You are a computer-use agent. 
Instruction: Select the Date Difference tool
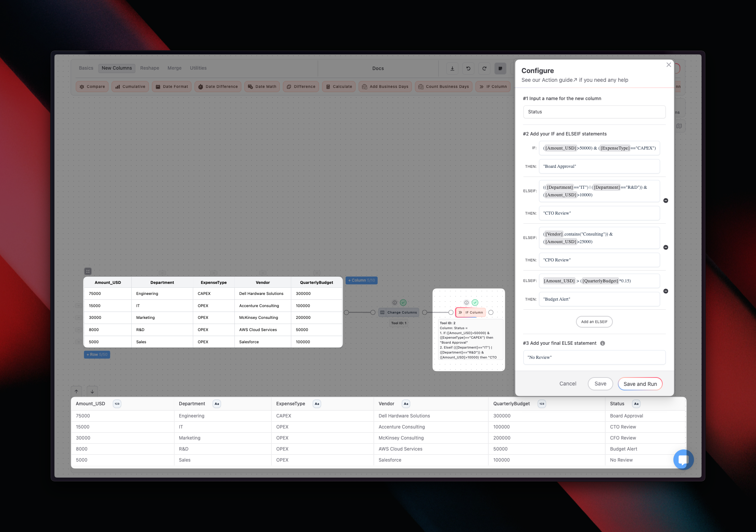[x=218, y=87]
